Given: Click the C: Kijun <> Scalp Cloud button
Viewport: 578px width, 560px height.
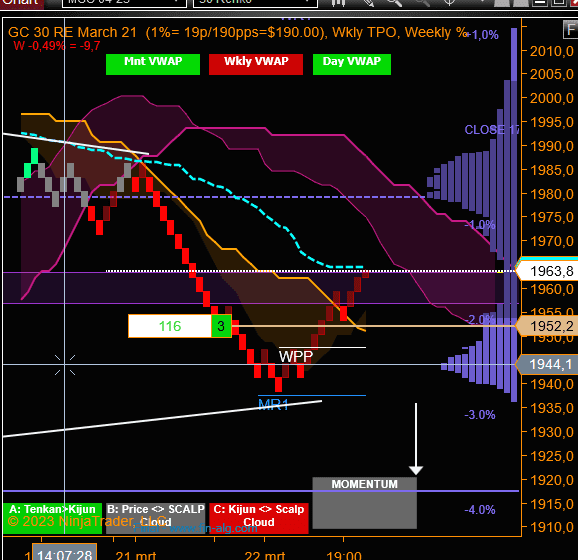Looking at the screenshot, I should tap(259, 518).
